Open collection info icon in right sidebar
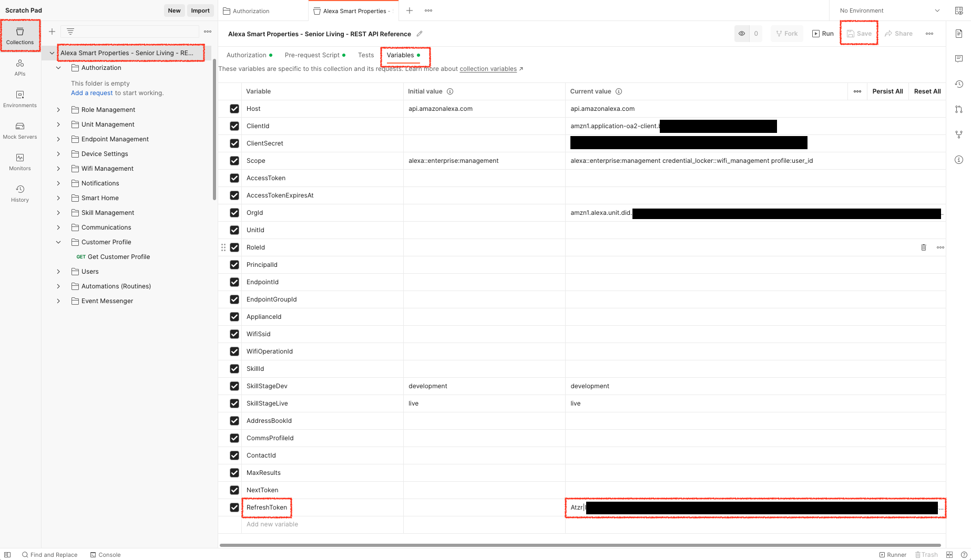971x560 pixels. pos(959,160)
